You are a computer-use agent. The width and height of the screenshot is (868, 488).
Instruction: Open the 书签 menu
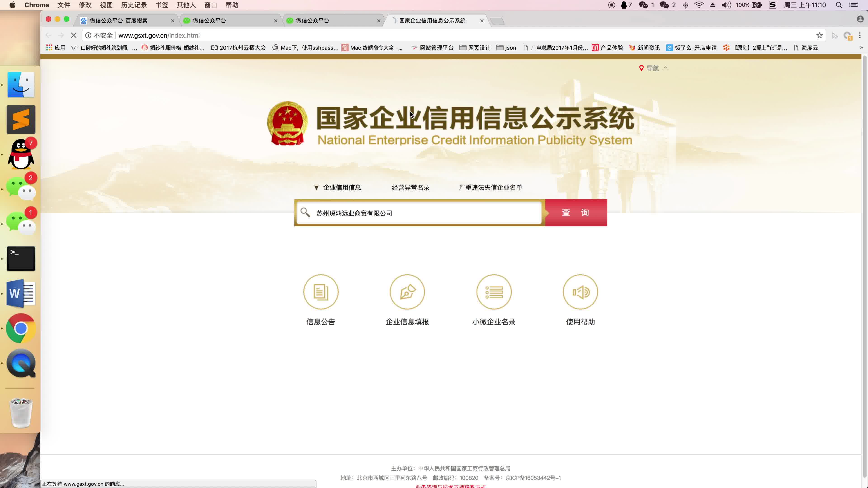[x=162, y=5]
